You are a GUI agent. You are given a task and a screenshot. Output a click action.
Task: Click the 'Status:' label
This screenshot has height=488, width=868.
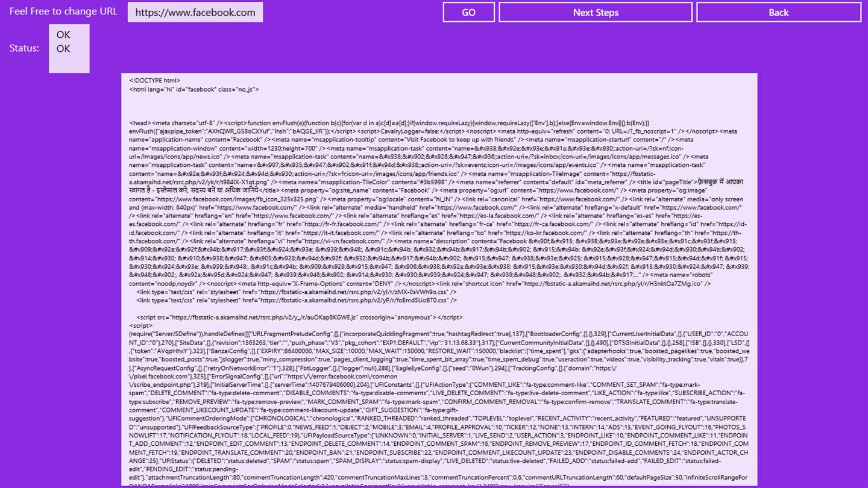pos(24,48)
